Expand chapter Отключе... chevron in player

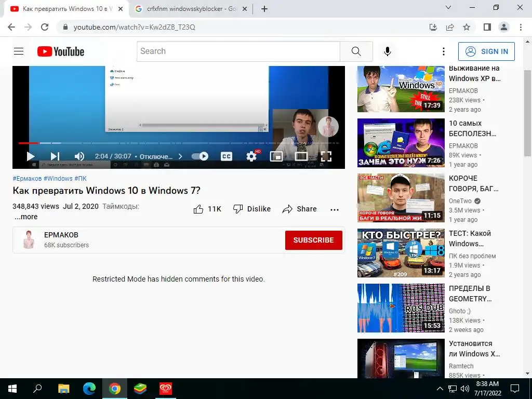click(x=180, y=156)
